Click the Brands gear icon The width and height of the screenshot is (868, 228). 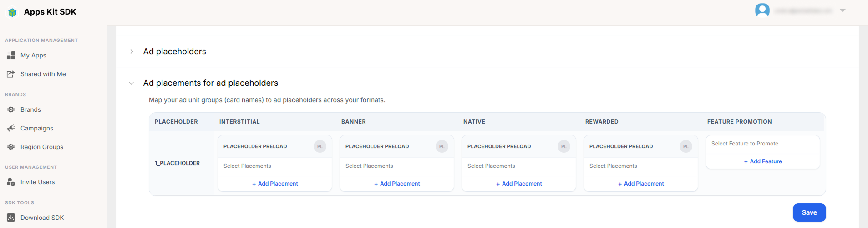(x=11, y=109)
